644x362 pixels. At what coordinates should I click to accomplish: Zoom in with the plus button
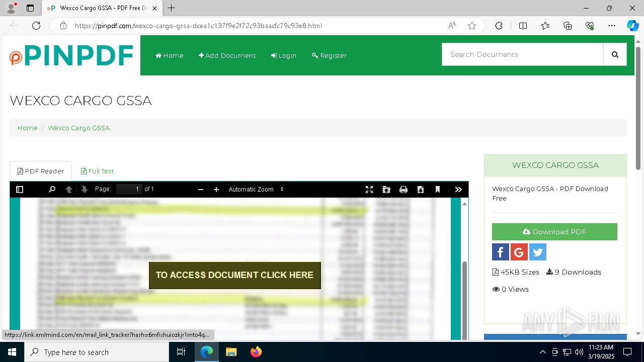pyautogui.click(x=216, y=190)
